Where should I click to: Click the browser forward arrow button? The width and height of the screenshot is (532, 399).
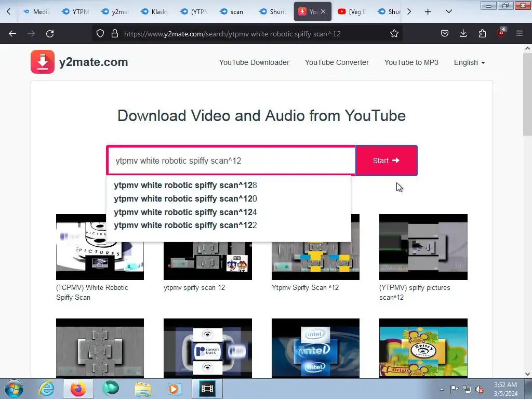(x=31, y=34)
